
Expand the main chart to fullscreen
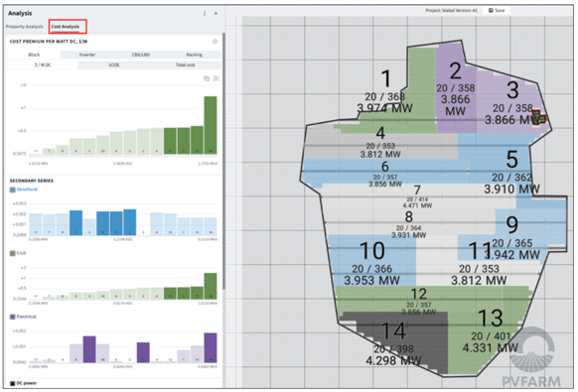click(217, 78)
